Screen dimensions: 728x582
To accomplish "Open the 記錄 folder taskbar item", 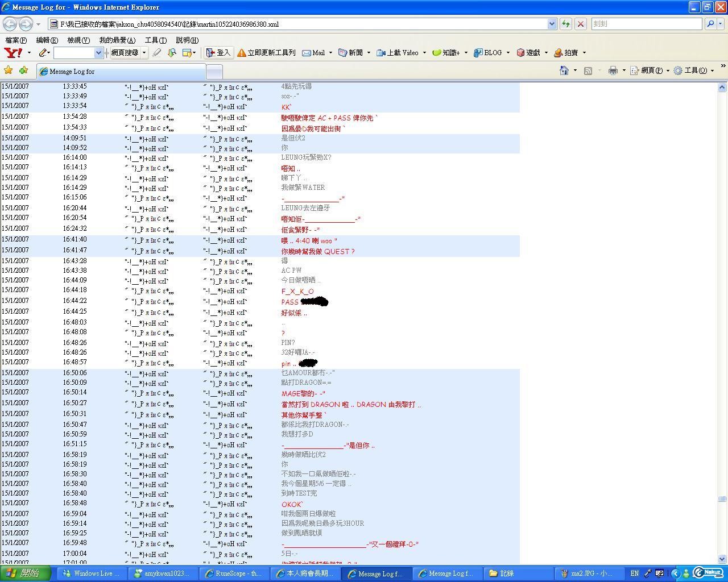I will click(x=518, y=573).
